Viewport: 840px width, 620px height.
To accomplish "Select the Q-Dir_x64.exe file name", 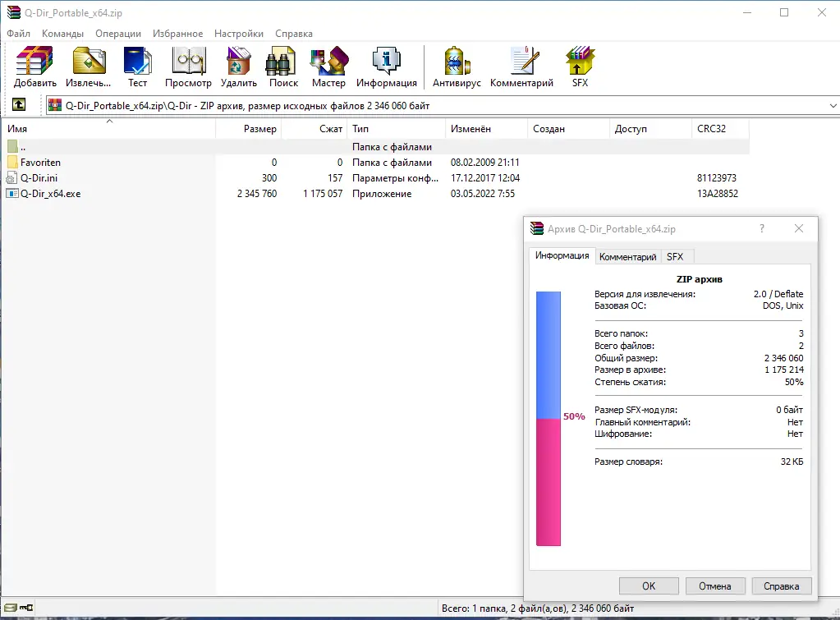I will 50,194.
